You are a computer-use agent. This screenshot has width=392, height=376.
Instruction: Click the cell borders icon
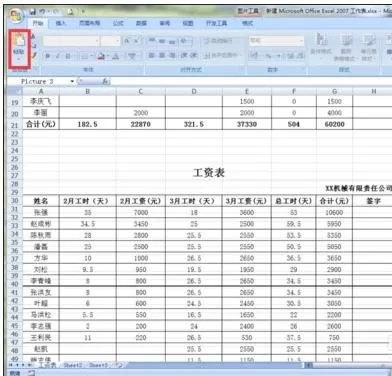(85, 56)
